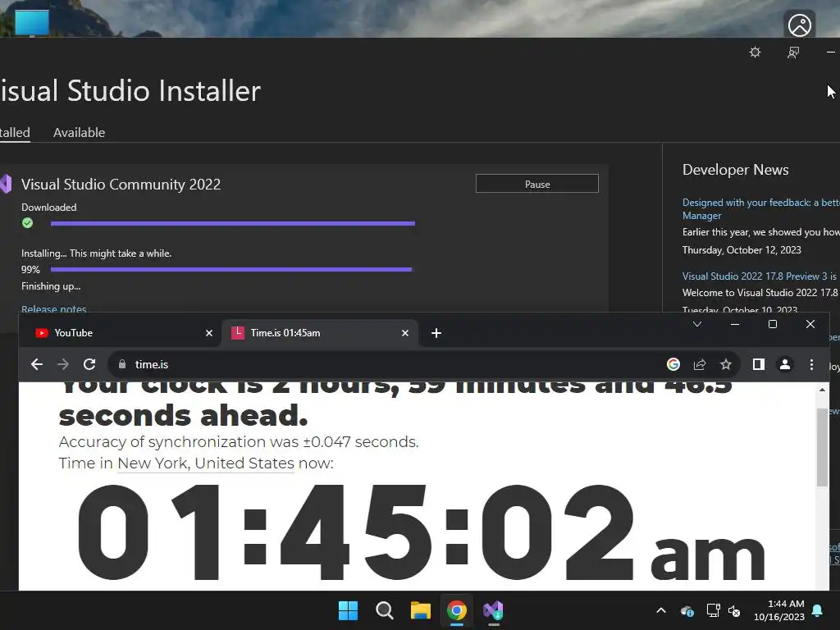The image size is (840, 630).
Task: Click the Google icon in address bar
Action: pos(673,364)
